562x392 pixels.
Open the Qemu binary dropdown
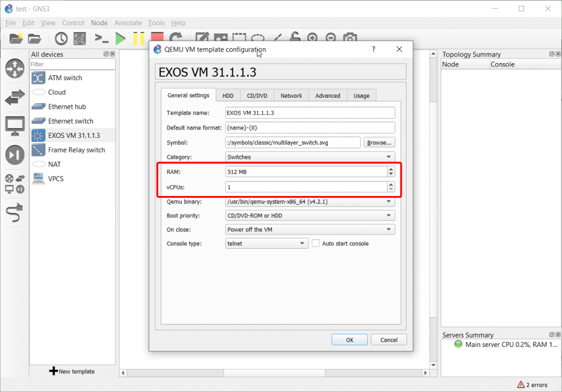coord(310,201)
